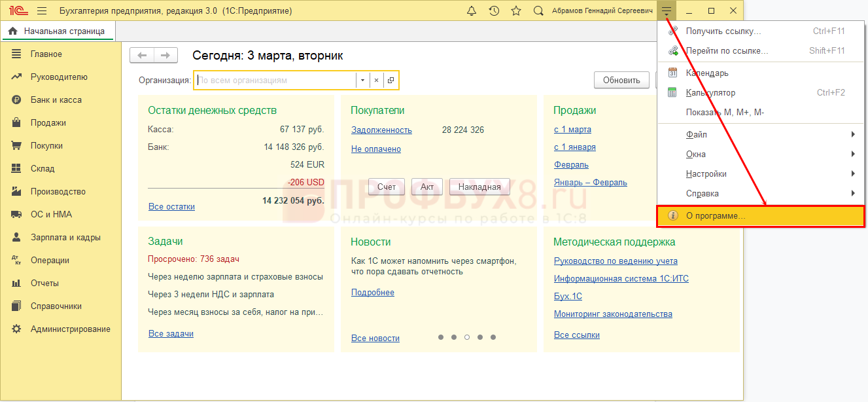The height and width of the screenshot is (402, 868).
Task: Open Банк и касса section
Action: tap(56, 100)
